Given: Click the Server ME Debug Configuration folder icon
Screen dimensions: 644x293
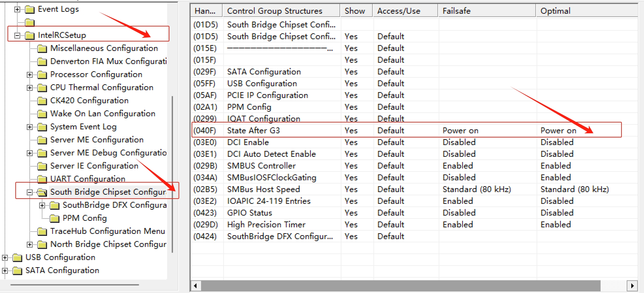Looking at the screenshot, I should click(x=42, y=153).
